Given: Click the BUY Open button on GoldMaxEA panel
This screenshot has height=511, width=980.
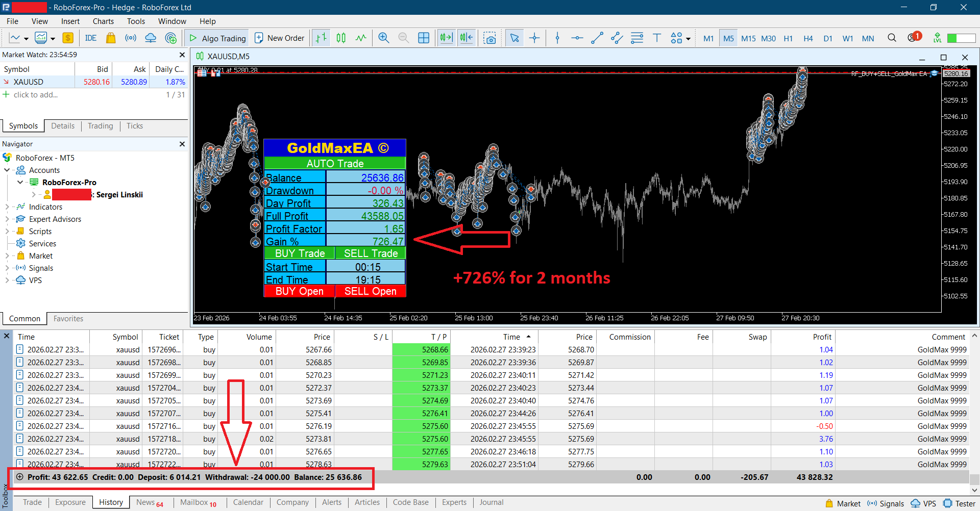Looking at the screenshot, I should click(x=300, y=291).
